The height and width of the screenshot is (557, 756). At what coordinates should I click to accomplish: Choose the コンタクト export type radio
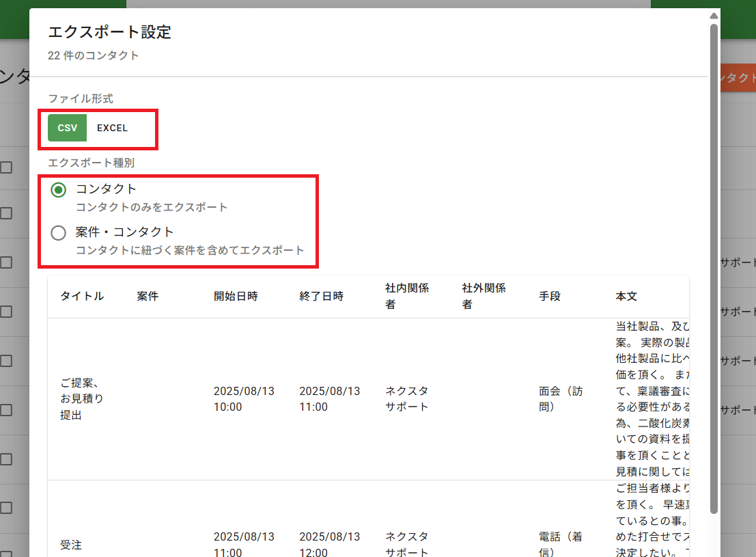click(x=59, y=189)
